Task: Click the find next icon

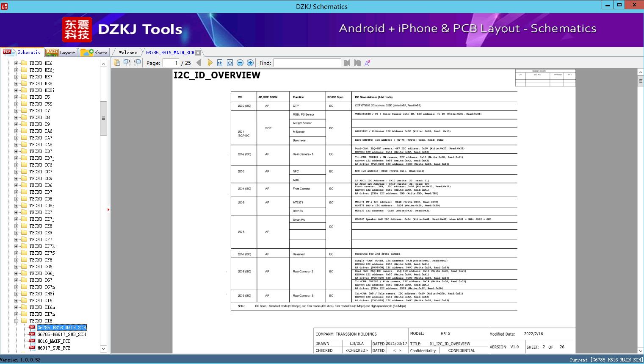Action: (357, 63)
